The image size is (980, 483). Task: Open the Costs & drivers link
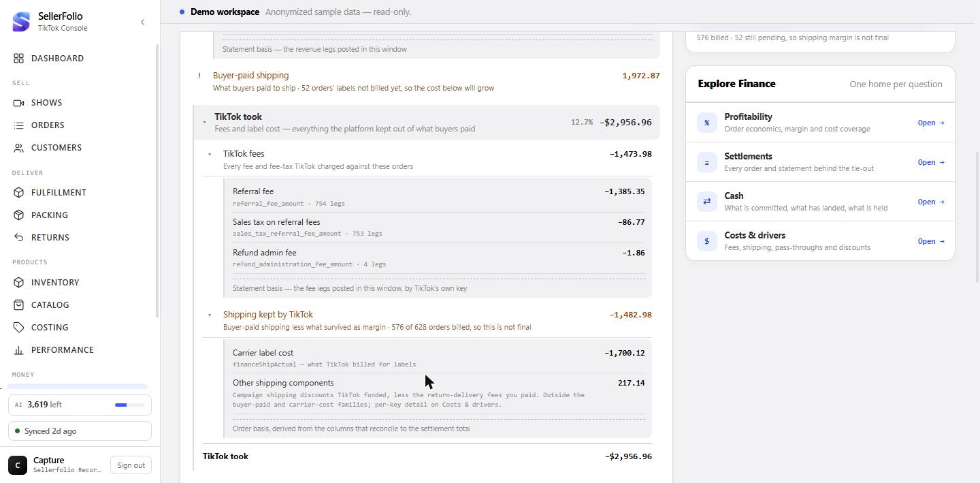pyautogui.click(x=931, y=241)
